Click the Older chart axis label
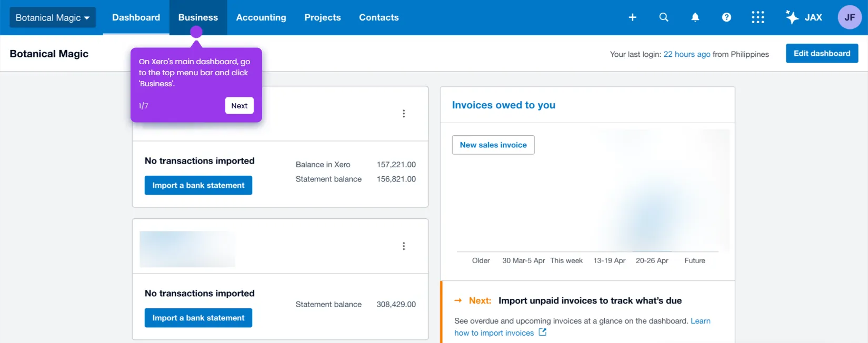The image size is (868, 343). pyautogui.click(x=481, y=260)
